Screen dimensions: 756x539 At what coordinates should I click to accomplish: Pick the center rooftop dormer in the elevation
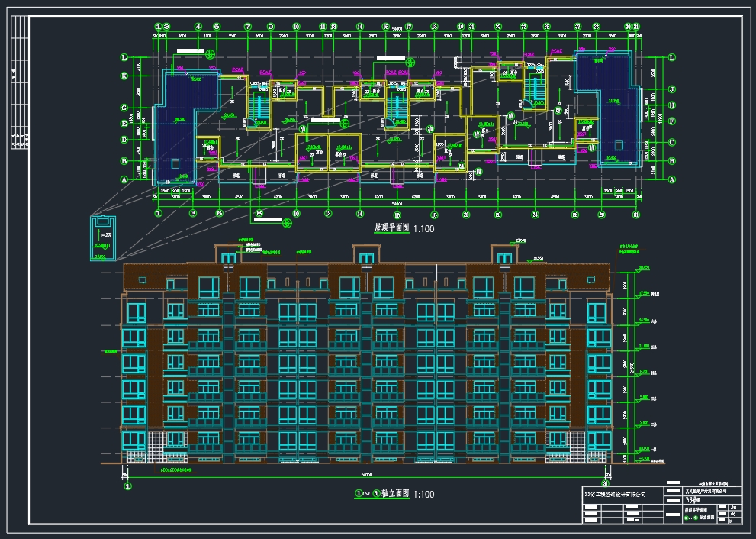(x=365, y=256)
